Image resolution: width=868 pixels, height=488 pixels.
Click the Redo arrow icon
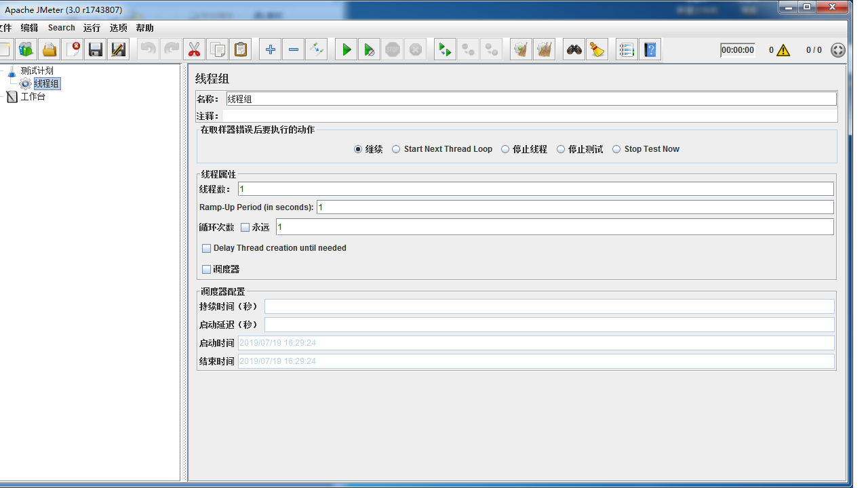172,49
